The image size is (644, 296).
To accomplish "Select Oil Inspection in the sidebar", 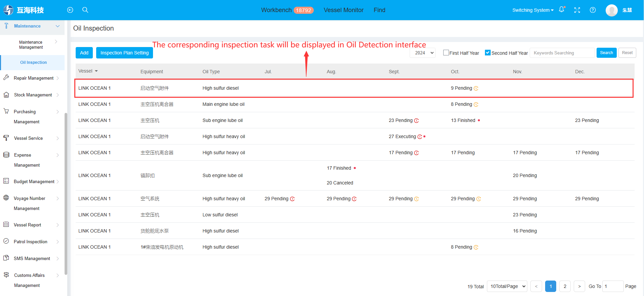I will coord(33,62).
